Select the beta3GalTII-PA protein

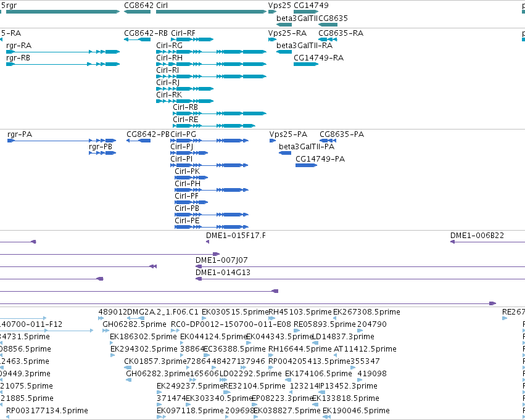285,154
